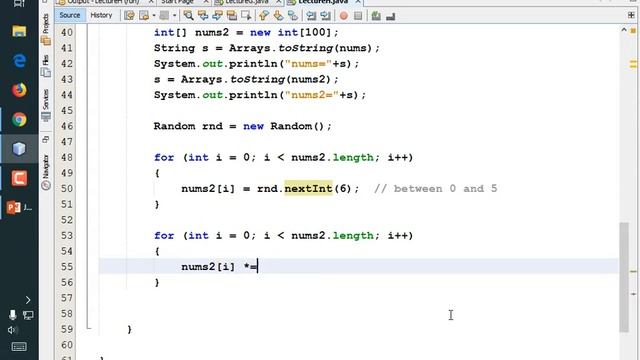Close the Start Page tab

(x=206, y=2)
